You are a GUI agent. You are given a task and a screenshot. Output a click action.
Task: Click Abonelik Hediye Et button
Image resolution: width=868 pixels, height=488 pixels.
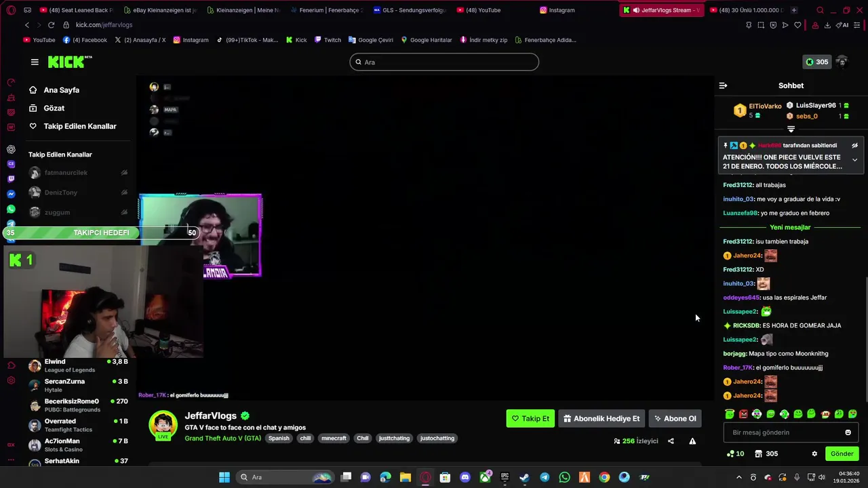[601, 418]
